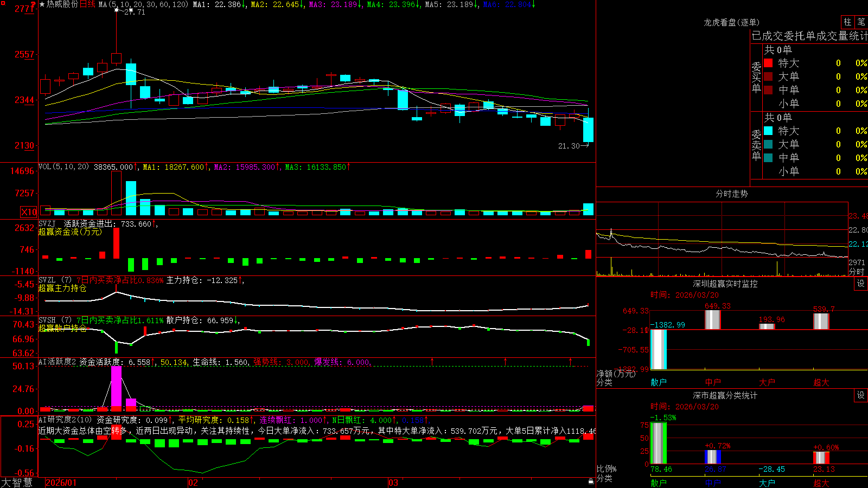This screenshot has width=868, height=488.
Task: Click the dark red 中单 swatch under 委买单
Action: tap(768, 89)
